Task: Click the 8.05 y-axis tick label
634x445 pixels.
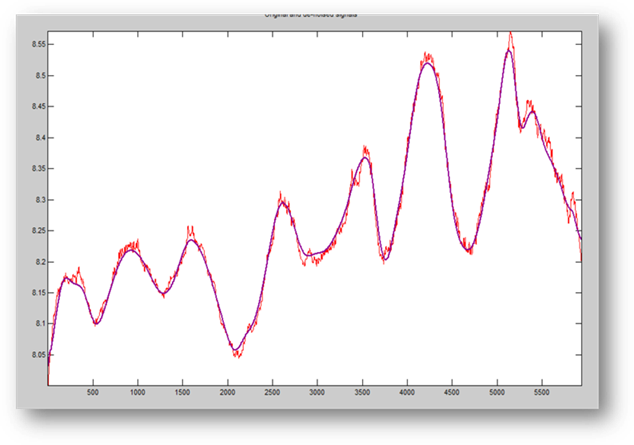Action: click(37, 355)
